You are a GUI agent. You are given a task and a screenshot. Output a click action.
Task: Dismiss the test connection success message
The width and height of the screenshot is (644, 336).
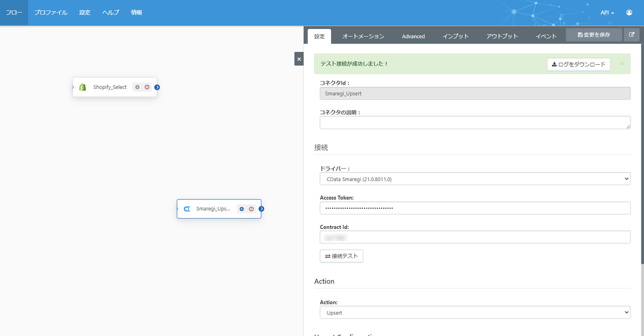(622, 64)
